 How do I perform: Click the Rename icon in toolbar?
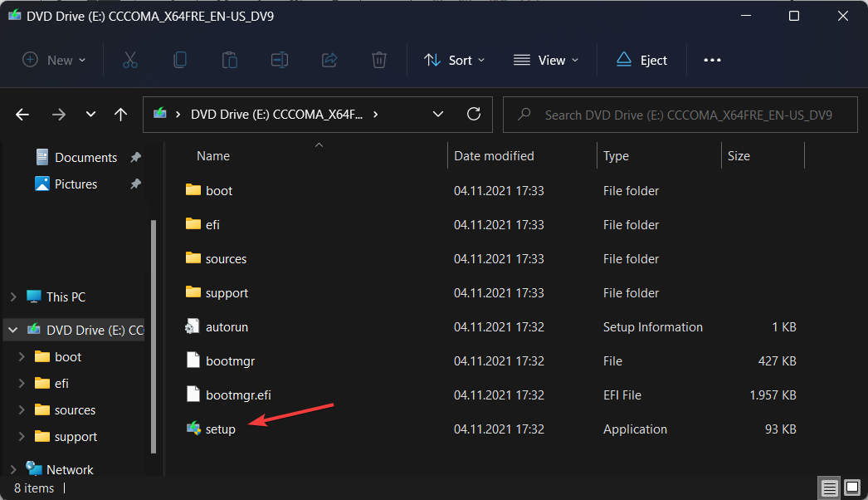[280, 60]
